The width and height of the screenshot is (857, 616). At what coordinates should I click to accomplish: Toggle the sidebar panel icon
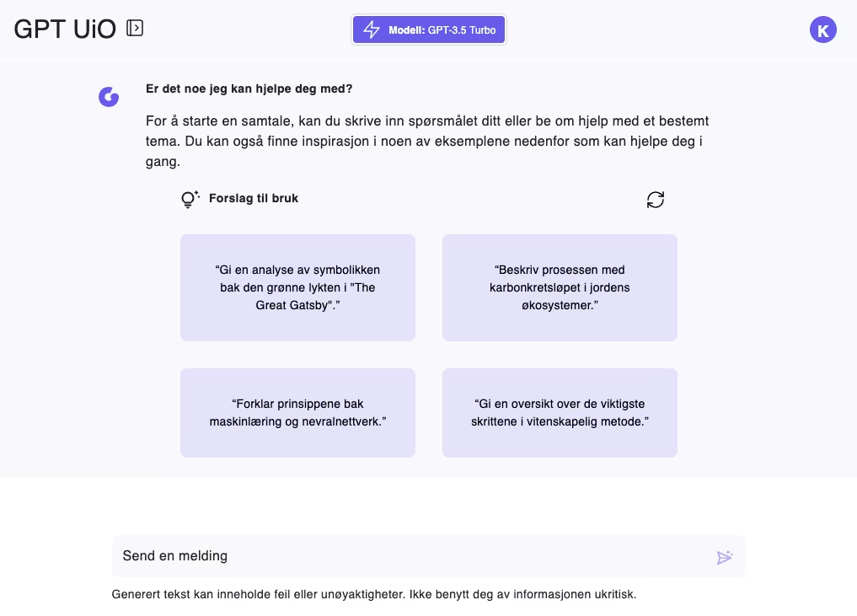click(x=135, y=29)
